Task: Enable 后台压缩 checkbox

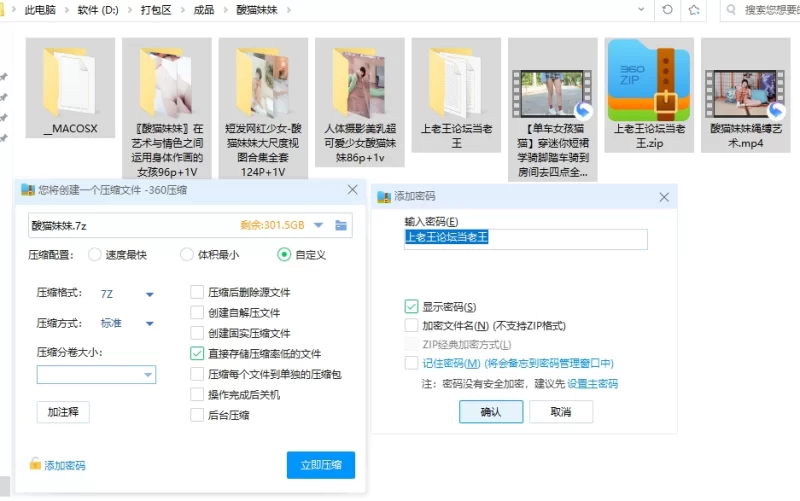Action: (x=197, y=415)
